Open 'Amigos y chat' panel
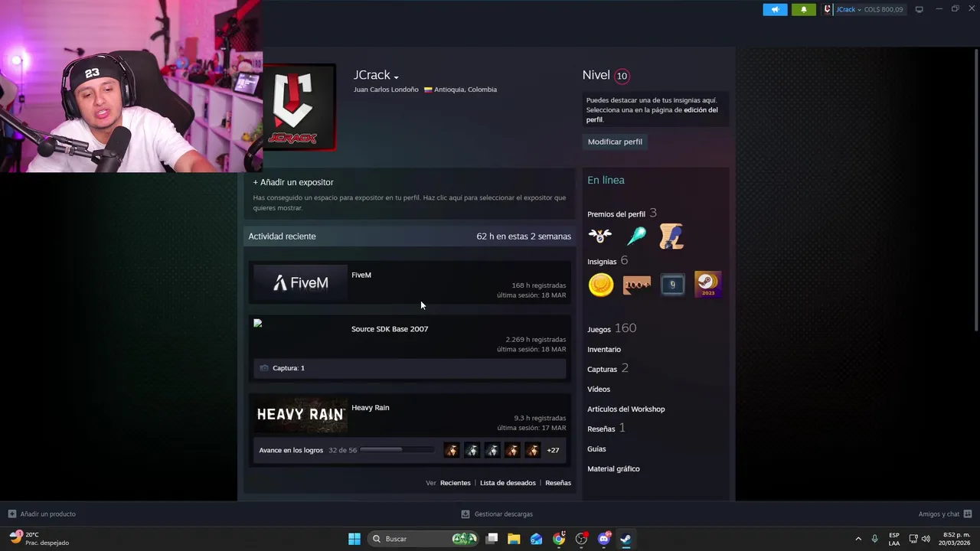Viewport: 980px width, 551px height. (x=946, y=514)
